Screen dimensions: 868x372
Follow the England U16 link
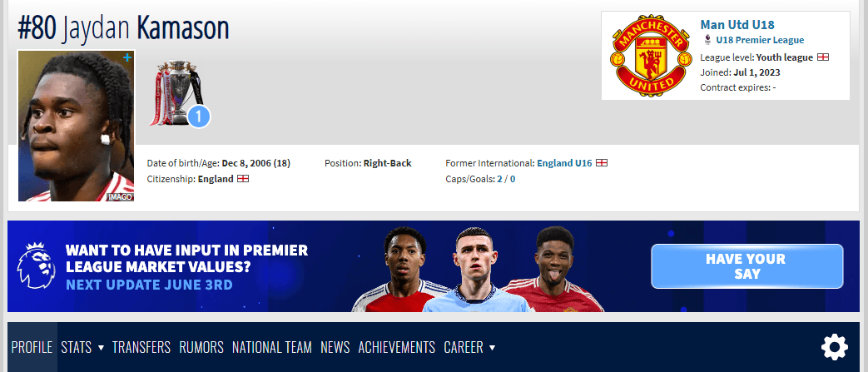(564, 163)
